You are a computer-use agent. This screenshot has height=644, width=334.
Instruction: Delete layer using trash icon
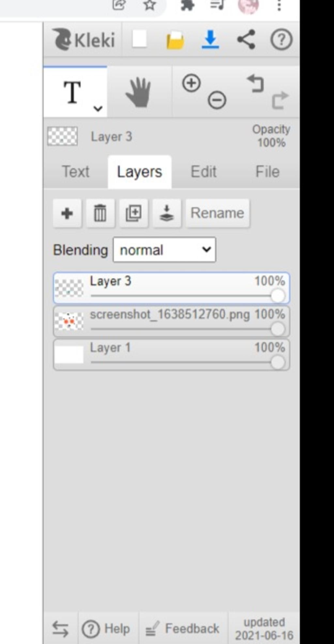click(x=100, y=213)
